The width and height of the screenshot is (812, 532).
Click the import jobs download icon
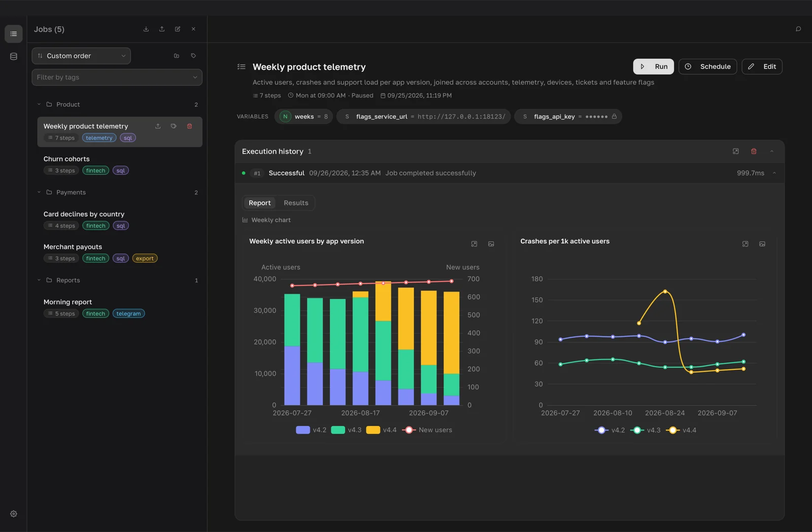point(146,29)
